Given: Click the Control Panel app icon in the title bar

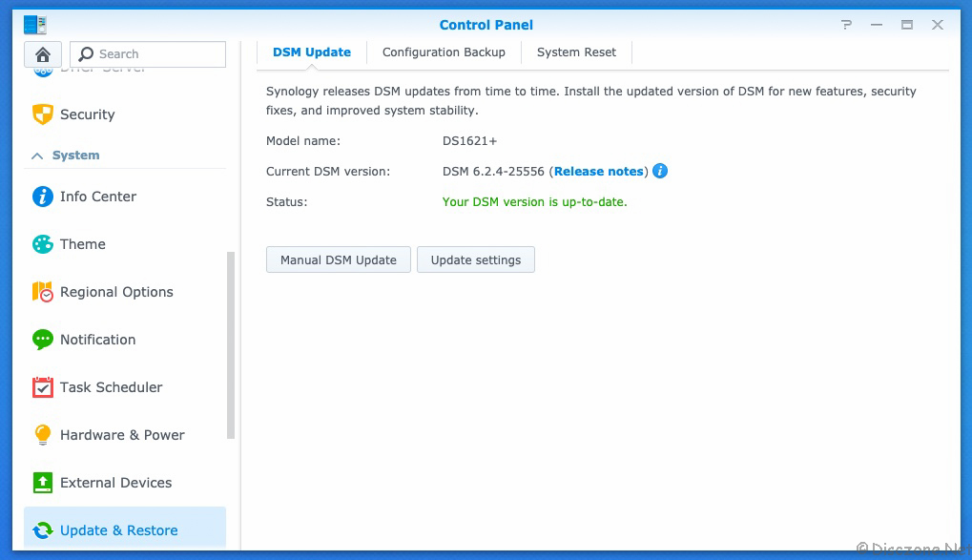Looking at the screenshot, I should [34, 25].
